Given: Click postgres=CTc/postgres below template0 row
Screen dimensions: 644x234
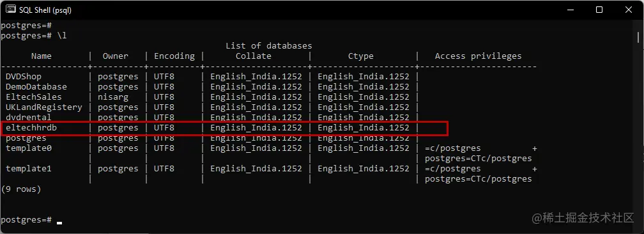Looking at the screenshot, I should [479, 159].
